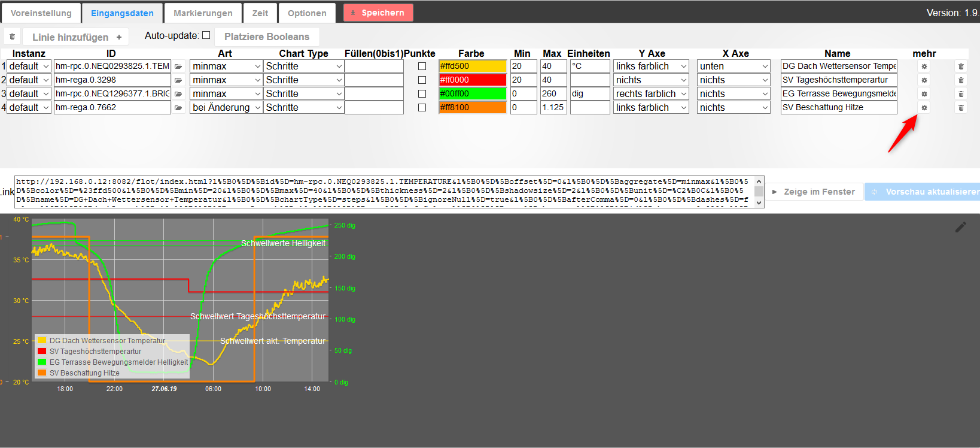Click the Linie hinzufügen button
The height and width of the screenshot is (448, 980).
point(77,37)
